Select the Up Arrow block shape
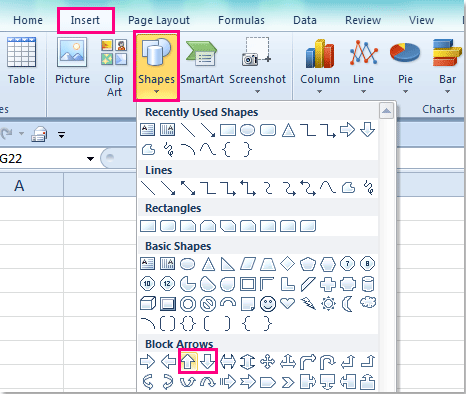 pyautogui.click(x=188, y=361)
